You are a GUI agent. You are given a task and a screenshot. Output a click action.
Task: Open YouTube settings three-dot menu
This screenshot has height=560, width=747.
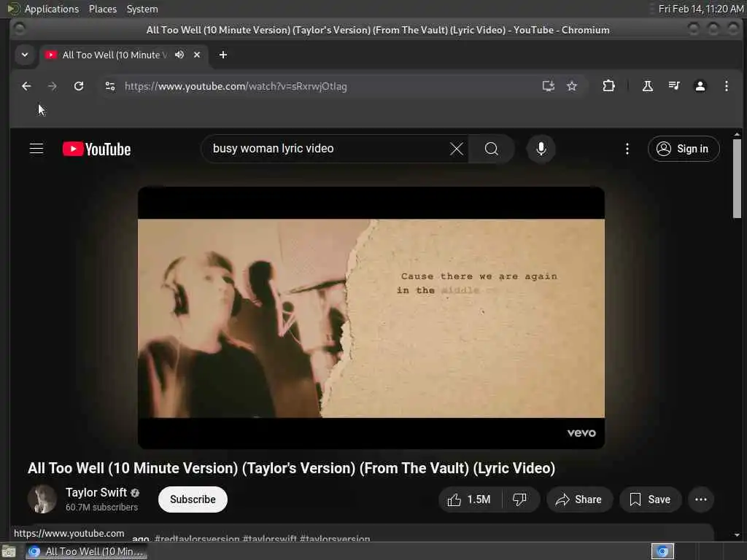coord(627,149)
